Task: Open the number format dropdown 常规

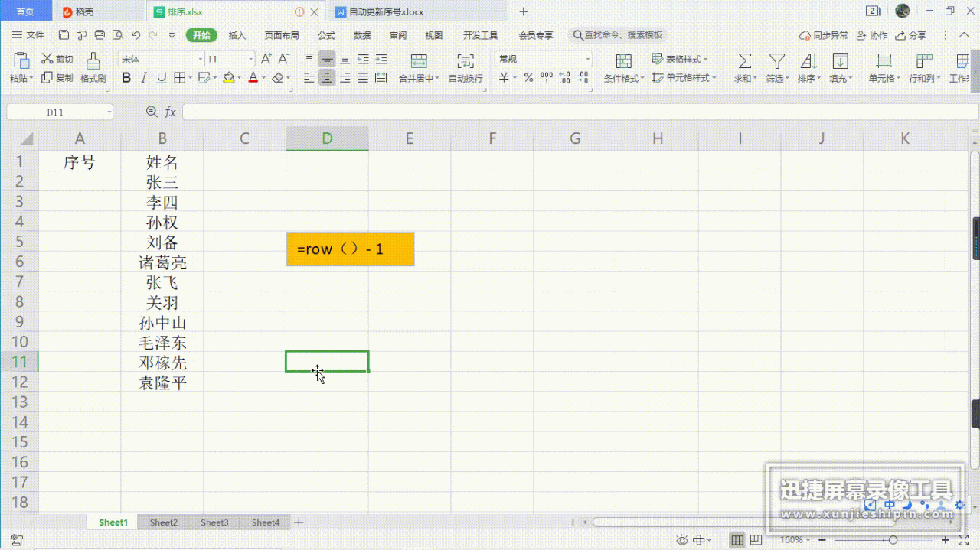Action: click(x=588, y=59)
